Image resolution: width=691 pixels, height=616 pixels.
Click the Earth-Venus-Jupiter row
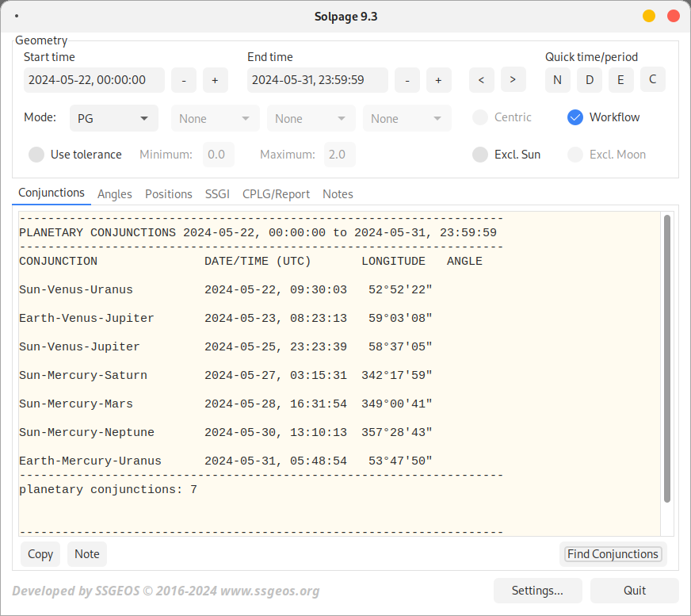pyautogui.click(x=226, y=319)
